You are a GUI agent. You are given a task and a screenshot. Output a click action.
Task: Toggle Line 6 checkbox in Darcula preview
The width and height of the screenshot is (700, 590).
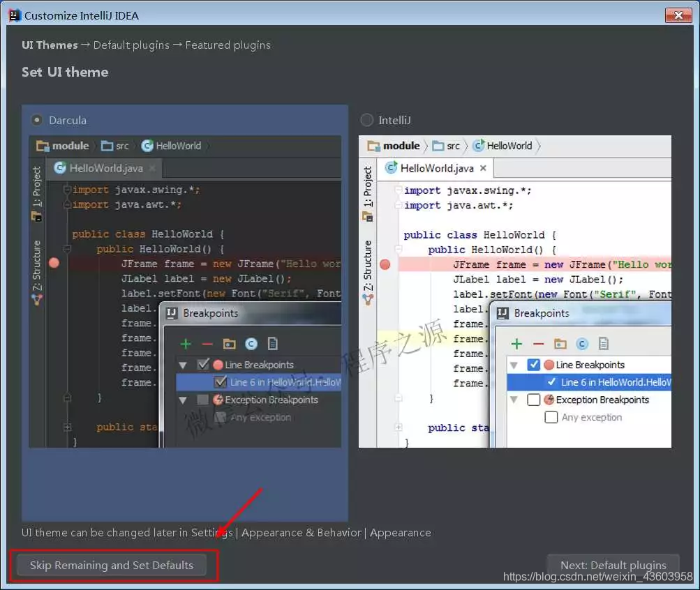pyautogui.click(x=220, y=381)
